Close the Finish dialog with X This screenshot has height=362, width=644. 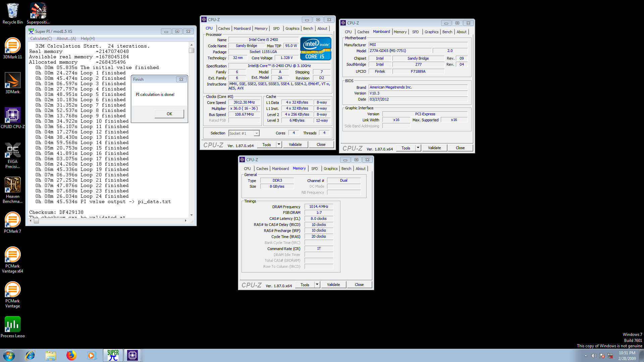click(x=181, y=79)
